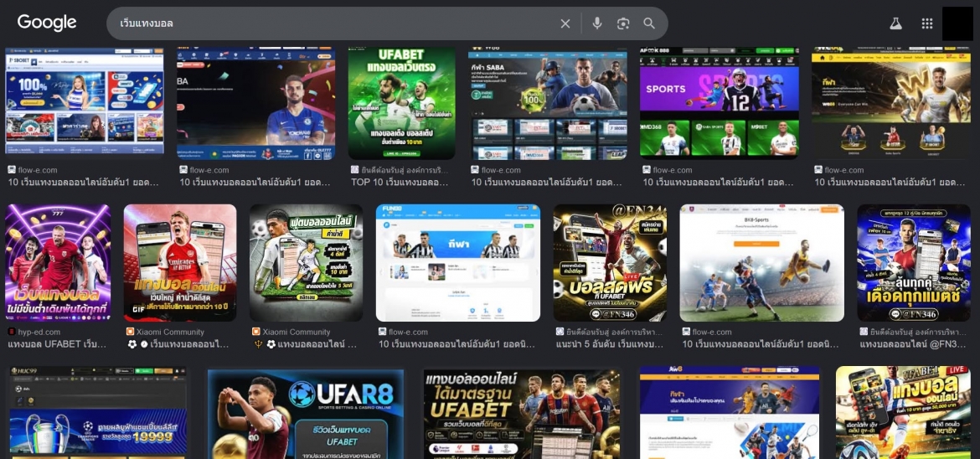Click favicon beside Xiaomi Community under Arsenal image
Image resolution: width=980 pixels, height=459 pixels.
pos(130,332)
